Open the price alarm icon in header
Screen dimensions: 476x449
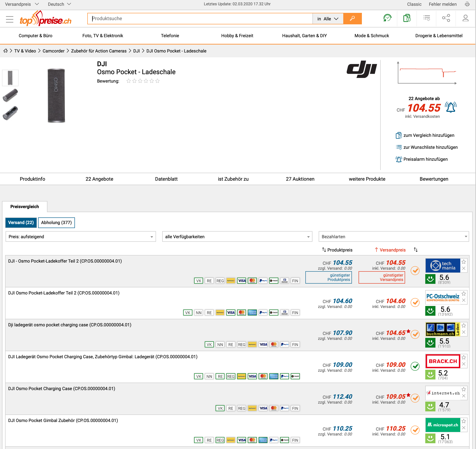point(387,18)
